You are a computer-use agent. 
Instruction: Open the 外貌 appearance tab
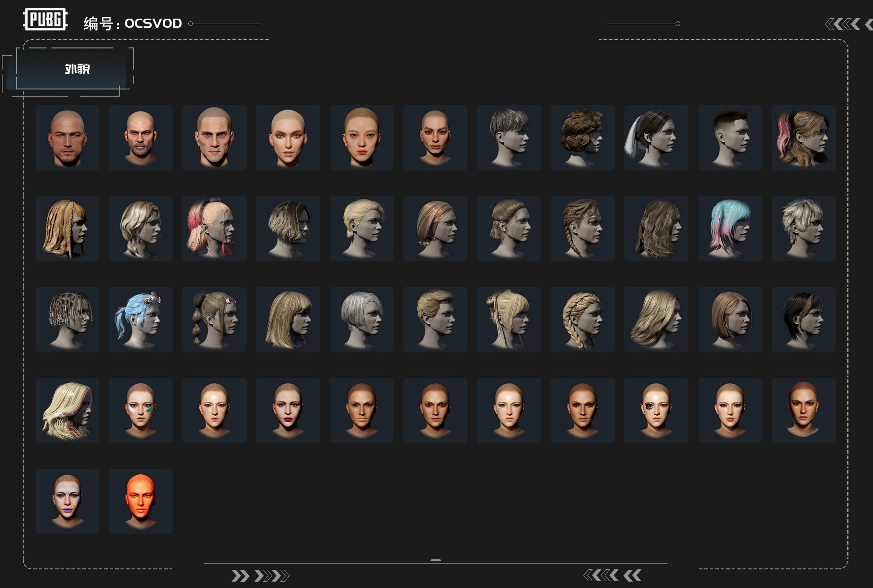[x=70, y=69]
